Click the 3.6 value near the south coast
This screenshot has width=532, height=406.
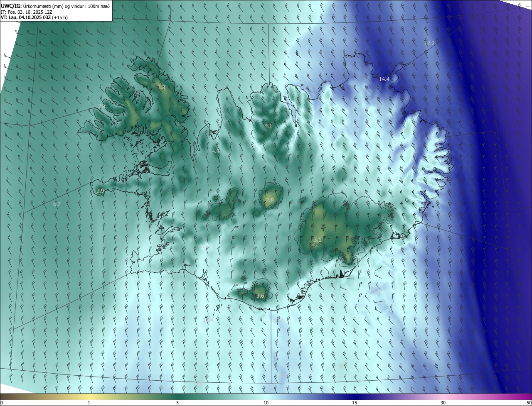point(260,296)
